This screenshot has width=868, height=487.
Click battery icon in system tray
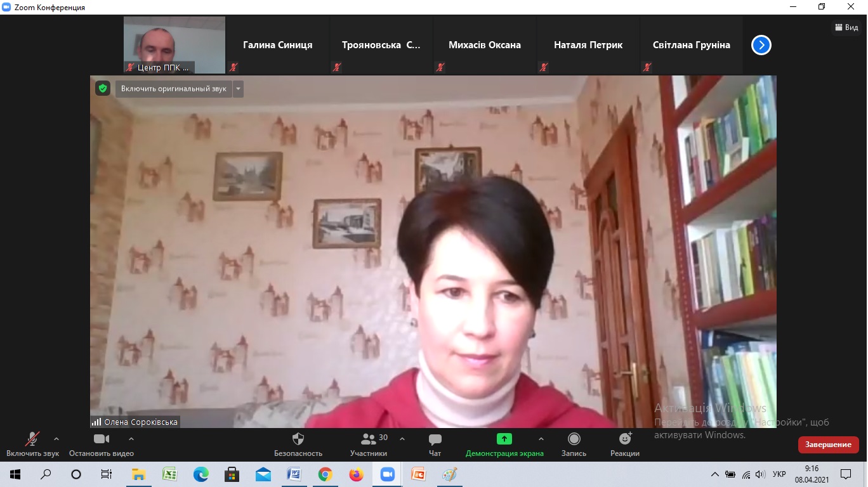730,474
